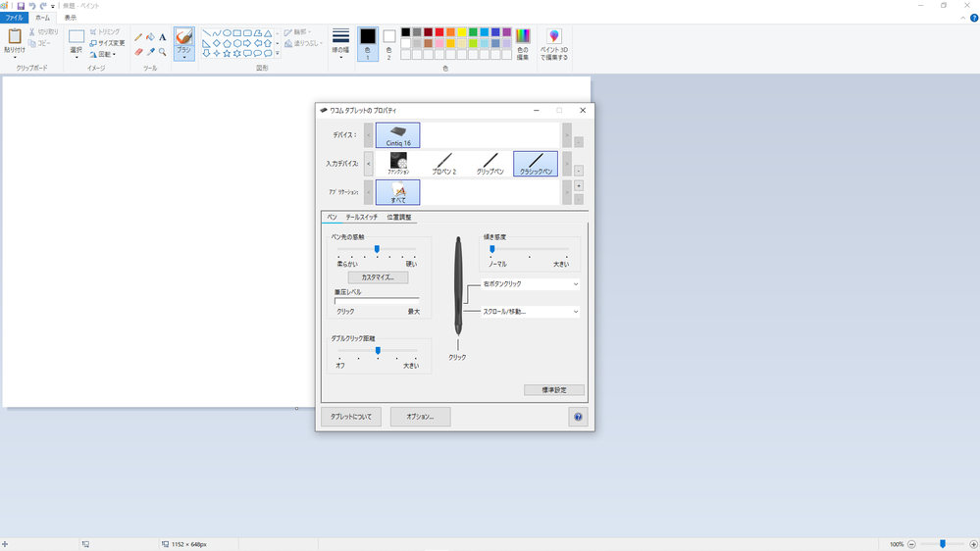980x551 pixels.
Task: Choose the oval shape in shapes gallery
Action: [227, 33]
